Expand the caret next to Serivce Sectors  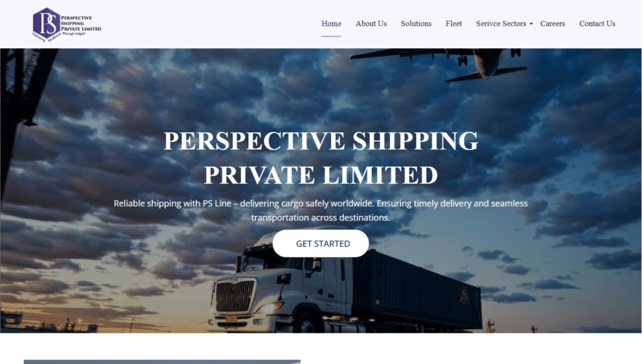pos(531,24)
